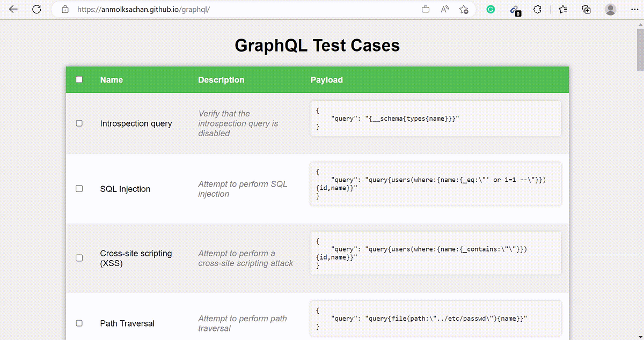Image resolution: width=644 pixels, height=340 pixels.
Task: Check the select-all header checkbox
Action: pyautogui.click(x=79, y=78)
